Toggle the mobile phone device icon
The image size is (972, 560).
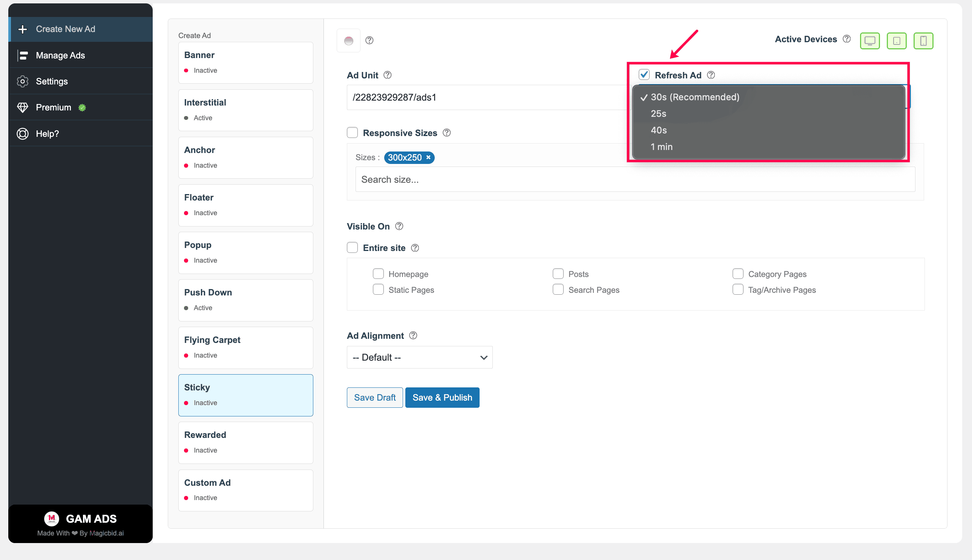923,41
